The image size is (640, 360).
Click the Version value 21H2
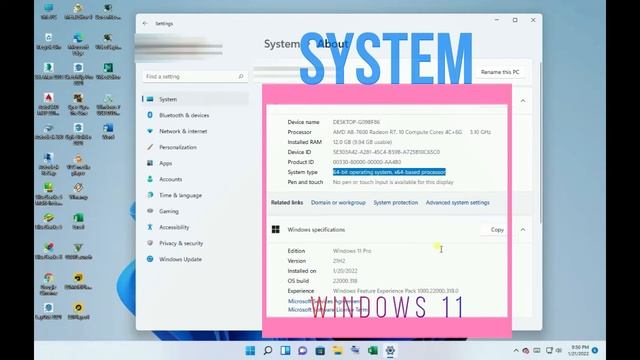pyautogui.click(x=339, y=261)
